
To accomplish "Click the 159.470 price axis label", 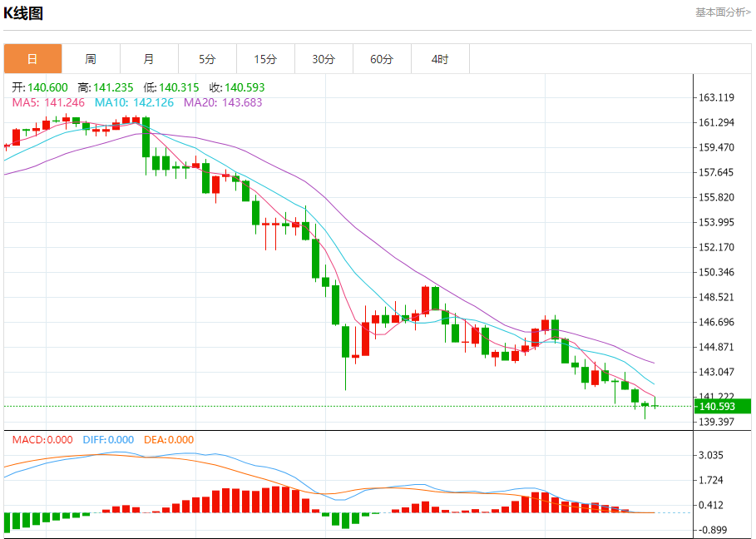I will 716,147.
